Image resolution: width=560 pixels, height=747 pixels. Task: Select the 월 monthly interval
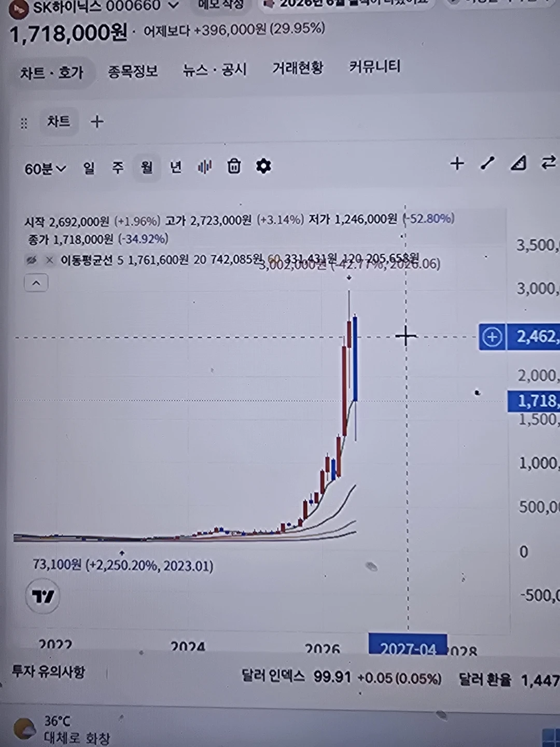pos(147,168)
